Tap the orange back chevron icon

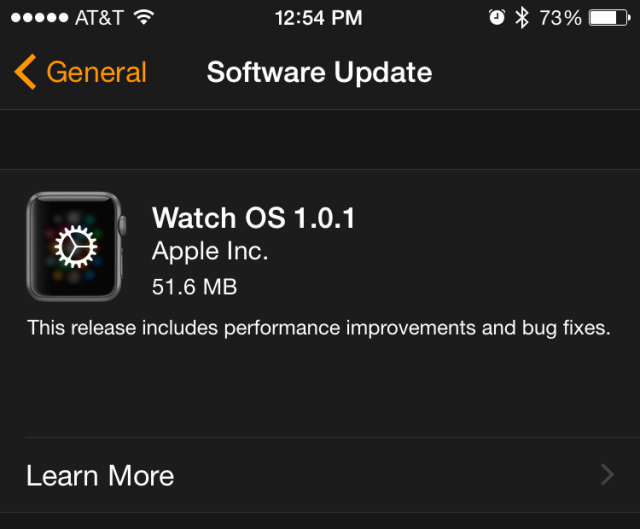(x=25, y=72)
